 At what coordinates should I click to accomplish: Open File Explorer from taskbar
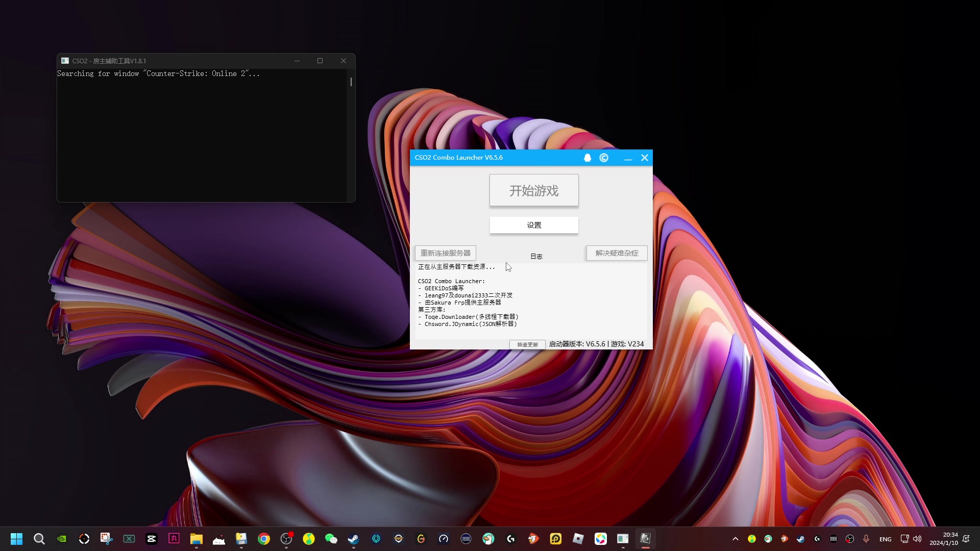point(197,539)
